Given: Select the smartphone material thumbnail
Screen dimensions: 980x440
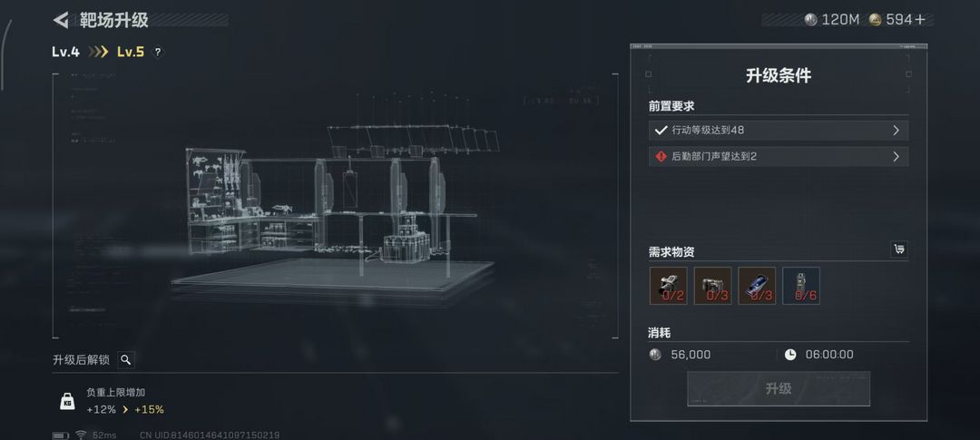Looking at the screenshot, I should [x=757, y=286].
